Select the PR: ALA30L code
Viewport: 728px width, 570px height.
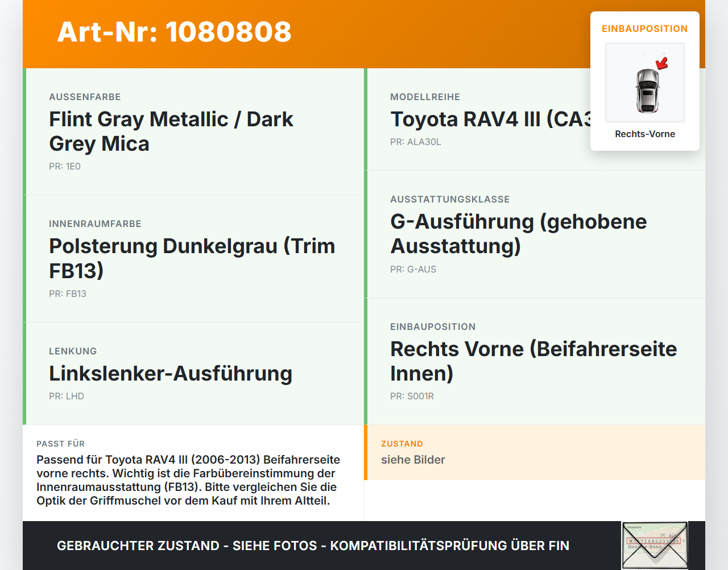416,142
